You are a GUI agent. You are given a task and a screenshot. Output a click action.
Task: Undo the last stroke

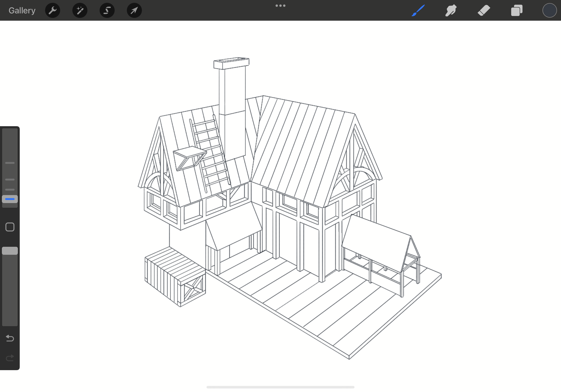[10, 338]
